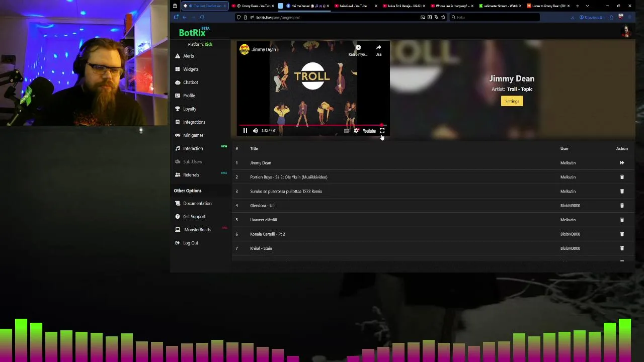
Task: Open Chatbot in sidebar
Action: tap(191, 82)
